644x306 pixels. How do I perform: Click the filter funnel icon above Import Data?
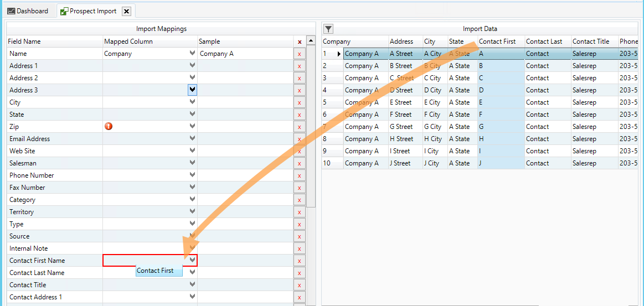tap(328, 29)
